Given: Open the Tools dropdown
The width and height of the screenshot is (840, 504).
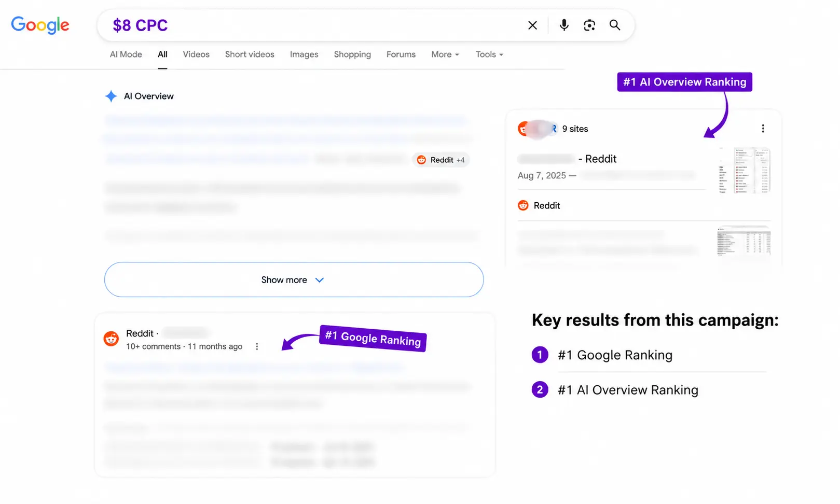Looking at the screenshot, I should (489, 54).
